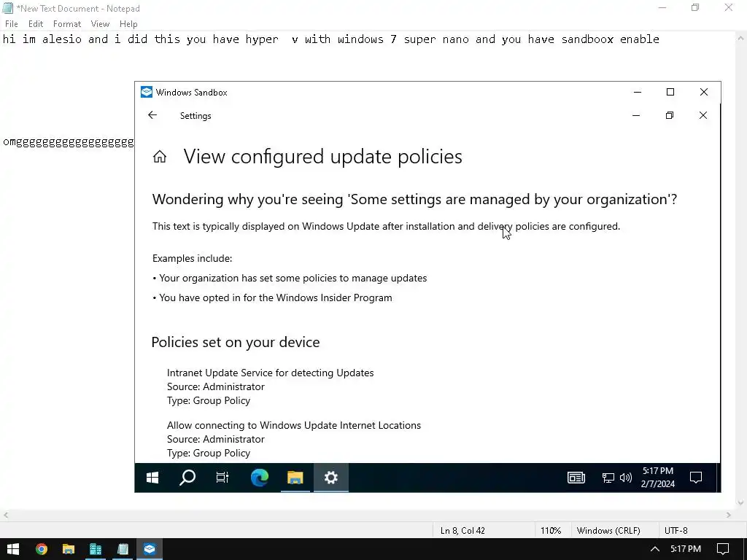
Task: Open the Notepad Format menu
Action: click(66, 24)
